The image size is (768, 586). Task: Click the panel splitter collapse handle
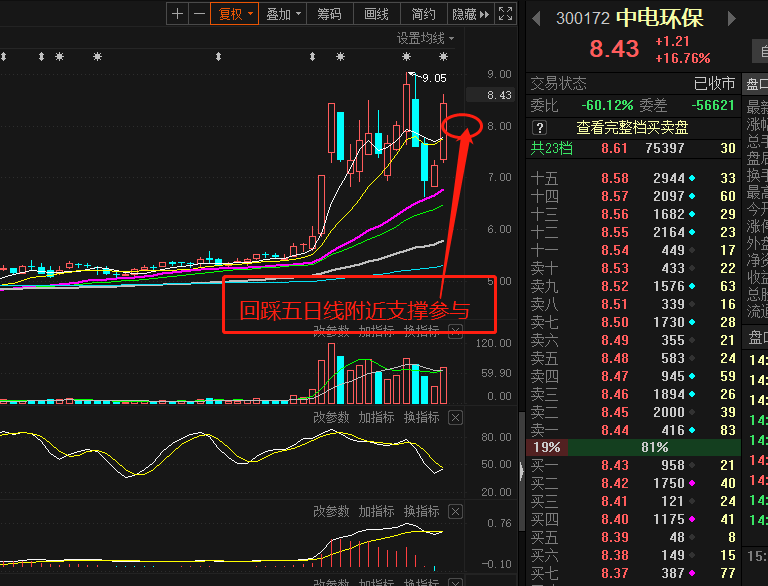click(x=522, y=471)
